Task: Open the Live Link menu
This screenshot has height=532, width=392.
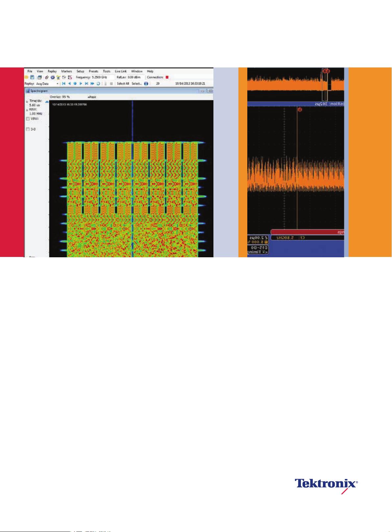Action: click(120, 71)
